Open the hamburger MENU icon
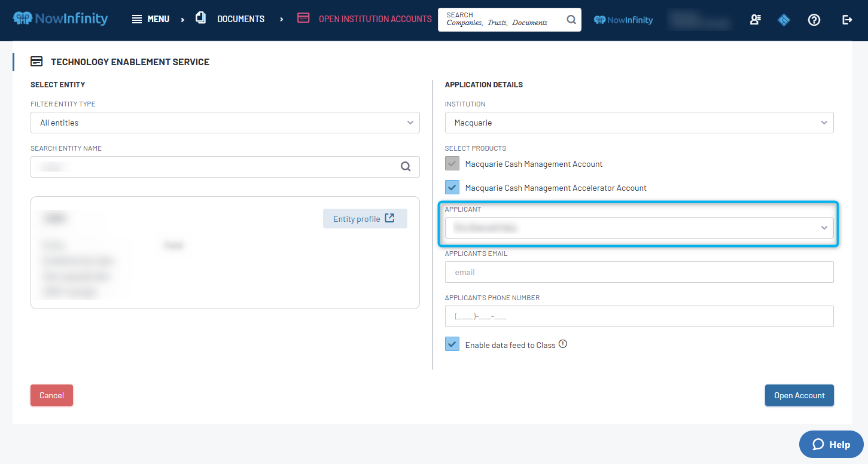Viewport: 868px width, 464px height. [137, 19]
